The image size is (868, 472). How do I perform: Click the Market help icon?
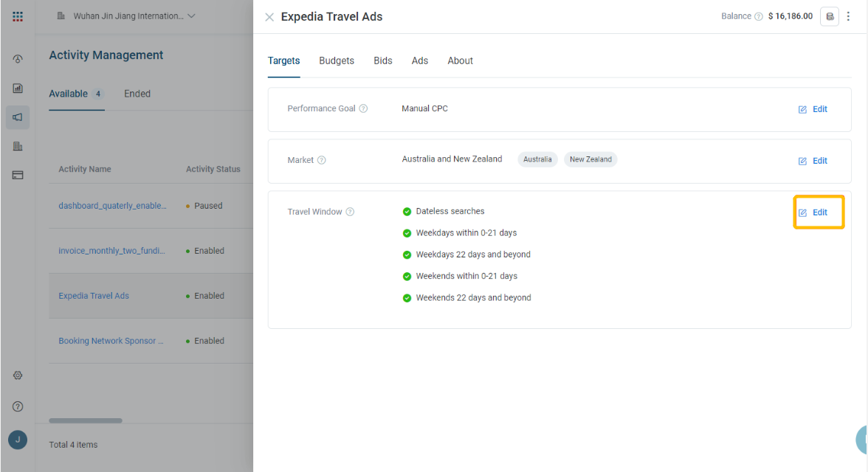click(322, 160)
